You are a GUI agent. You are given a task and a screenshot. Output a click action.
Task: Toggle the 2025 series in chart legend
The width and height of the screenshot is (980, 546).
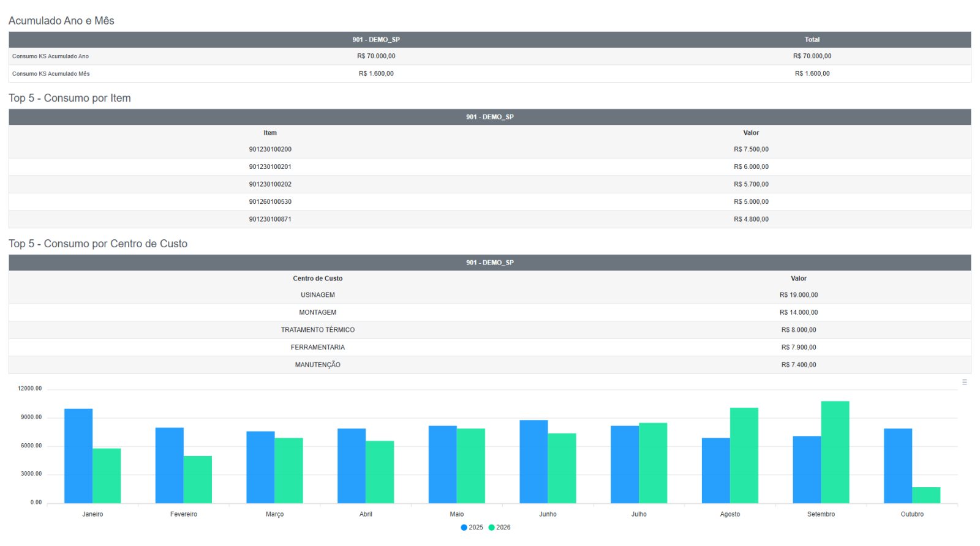pos(472,528)
